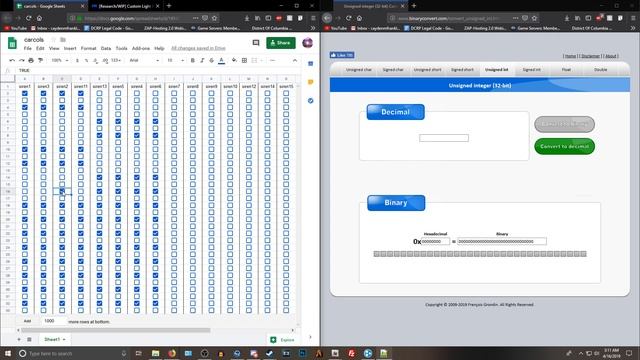Open the Arial font dropdown

pyautogui.click(x=144, y=60)
